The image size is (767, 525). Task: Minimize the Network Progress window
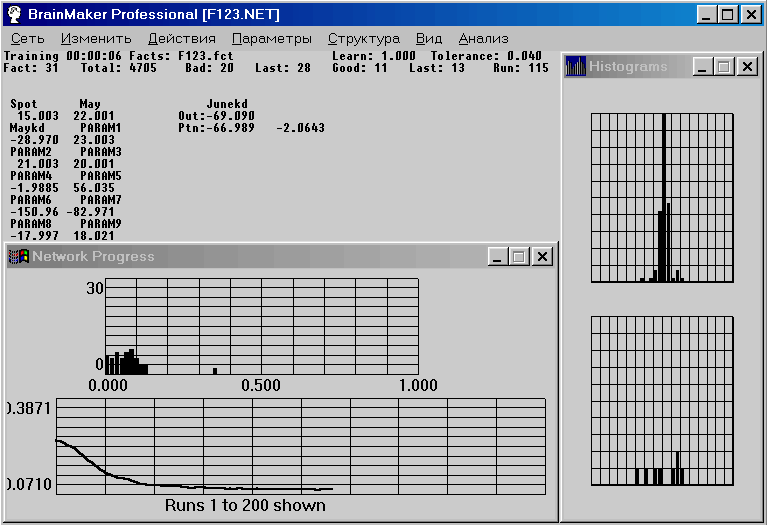[497, 257]
